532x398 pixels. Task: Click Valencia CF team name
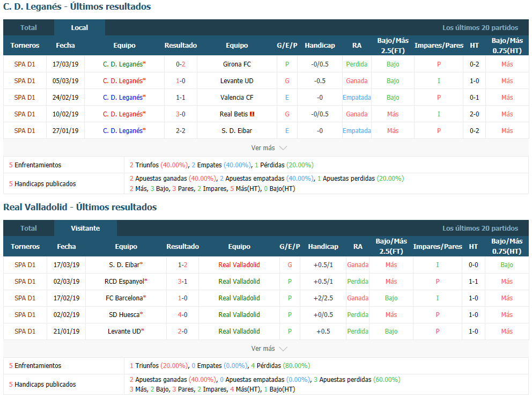(x=237, y=98)
